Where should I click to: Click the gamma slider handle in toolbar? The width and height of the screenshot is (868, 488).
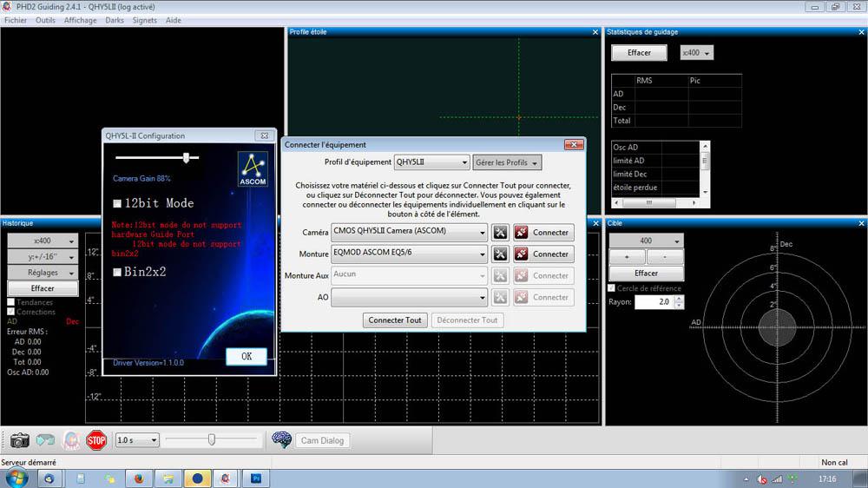(x=212, y=440)
